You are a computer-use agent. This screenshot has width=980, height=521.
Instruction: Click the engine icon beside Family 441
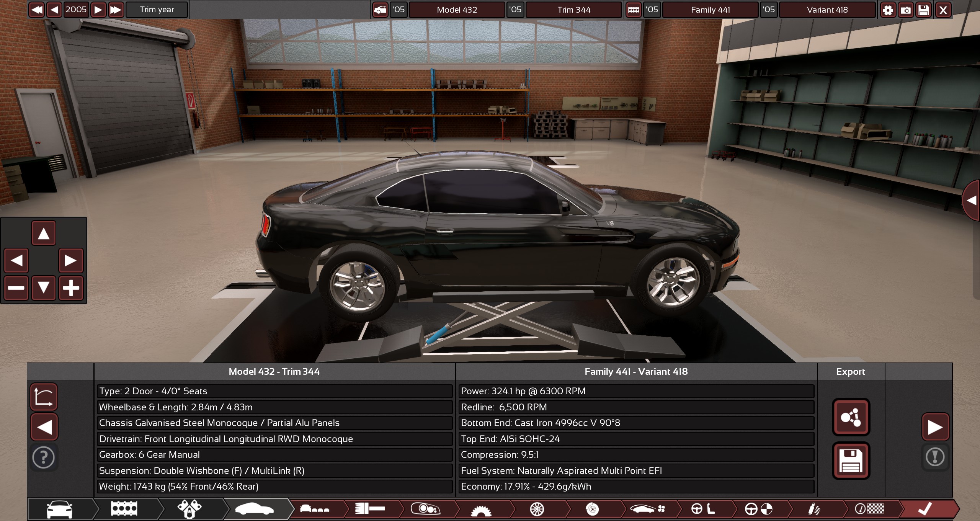634,10
